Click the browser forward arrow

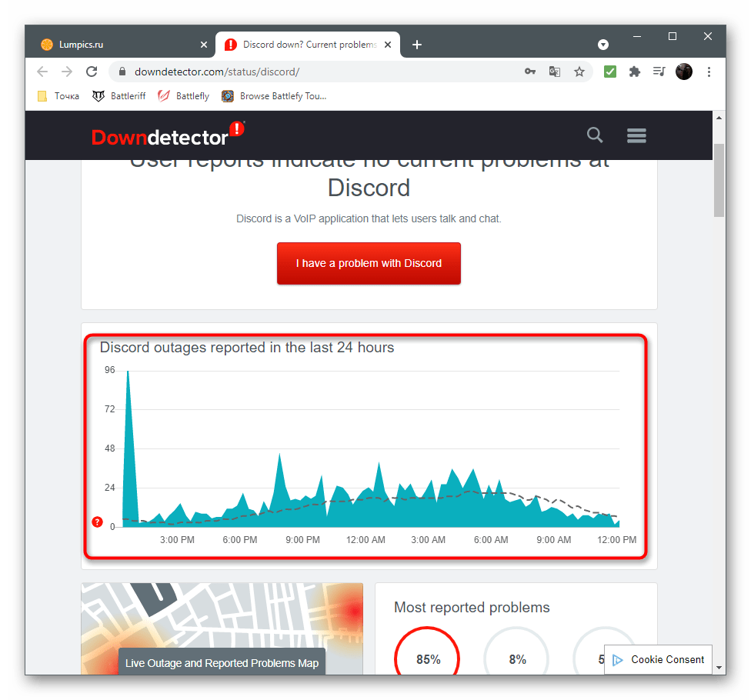click(x=67, y=72)
